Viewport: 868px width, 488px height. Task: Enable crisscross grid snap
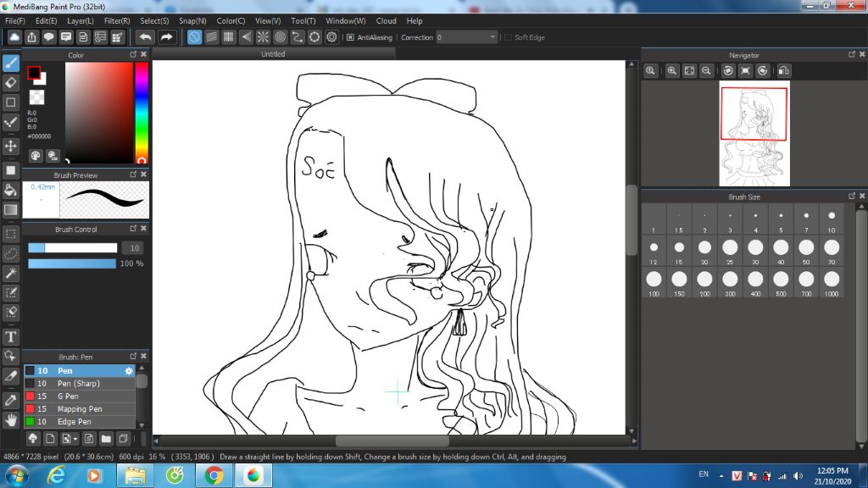[x=229, y=37]
